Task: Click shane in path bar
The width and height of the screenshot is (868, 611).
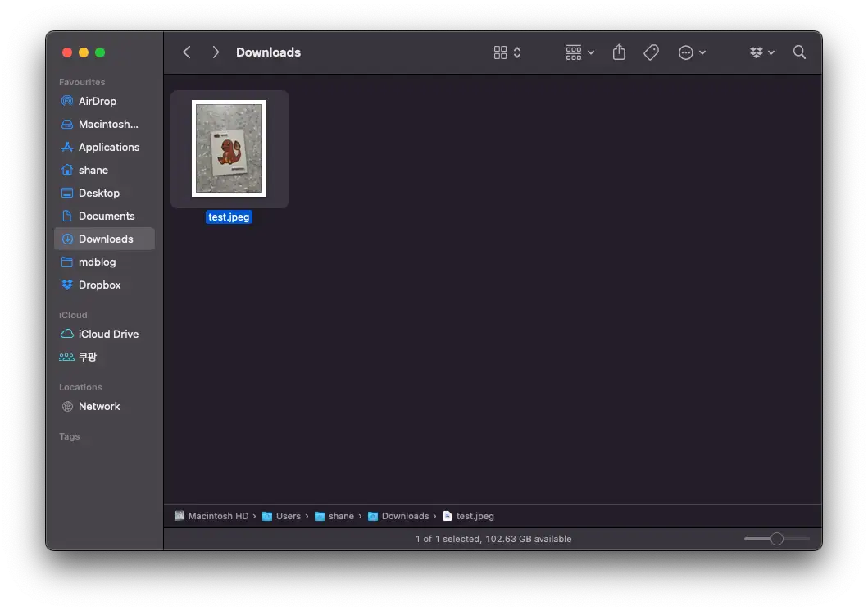Action: 334,516
